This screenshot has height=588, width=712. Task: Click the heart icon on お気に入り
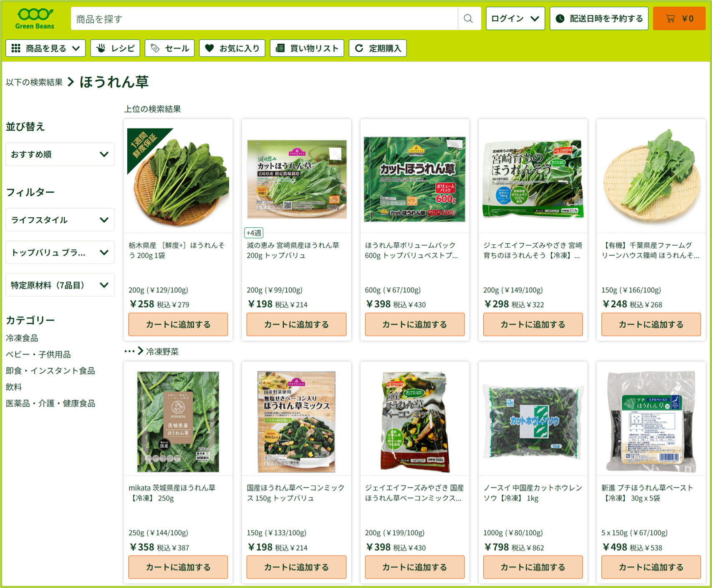coord(210,48)
